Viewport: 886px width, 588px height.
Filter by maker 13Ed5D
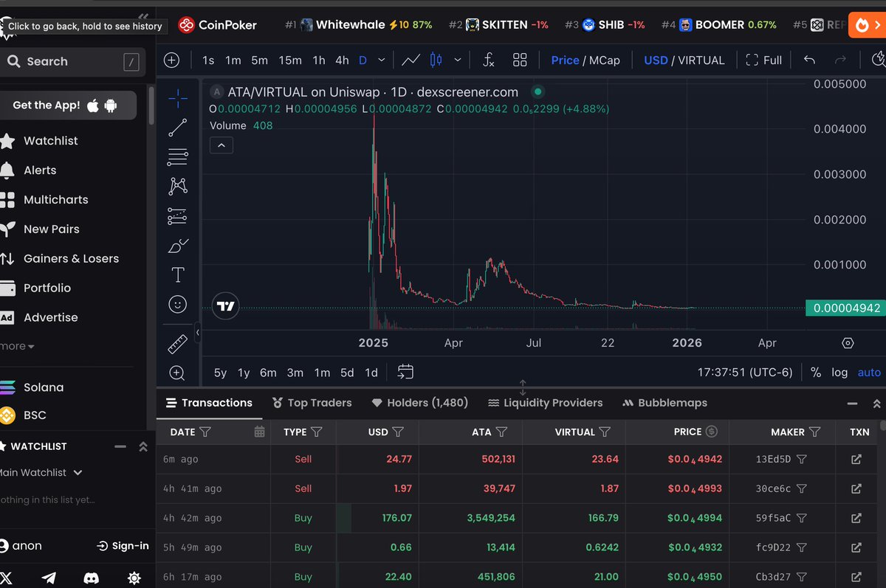point(802,459)
